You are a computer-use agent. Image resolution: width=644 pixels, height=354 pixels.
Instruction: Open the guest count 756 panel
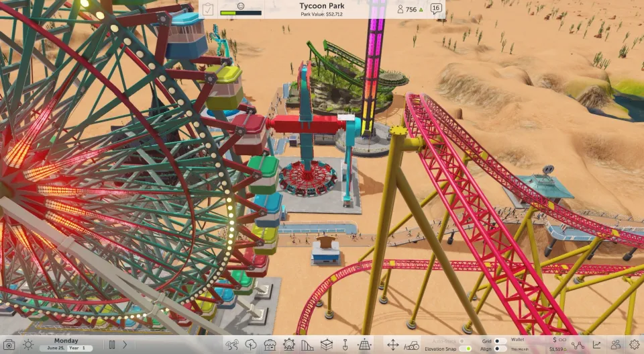(x=411, y=9)
